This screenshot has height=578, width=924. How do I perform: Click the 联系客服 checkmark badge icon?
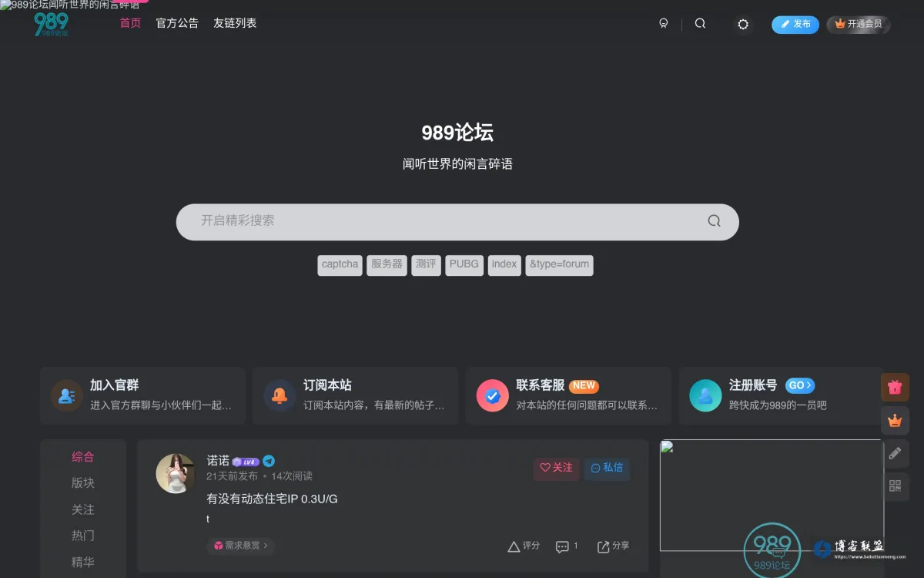click(493, 395)
